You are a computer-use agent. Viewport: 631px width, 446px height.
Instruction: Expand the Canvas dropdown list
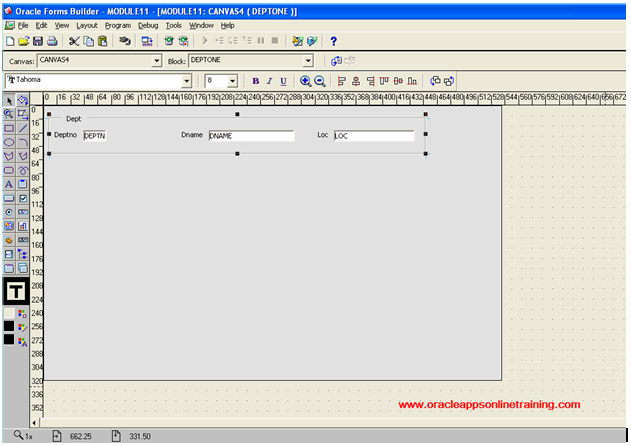coord(156,61)
